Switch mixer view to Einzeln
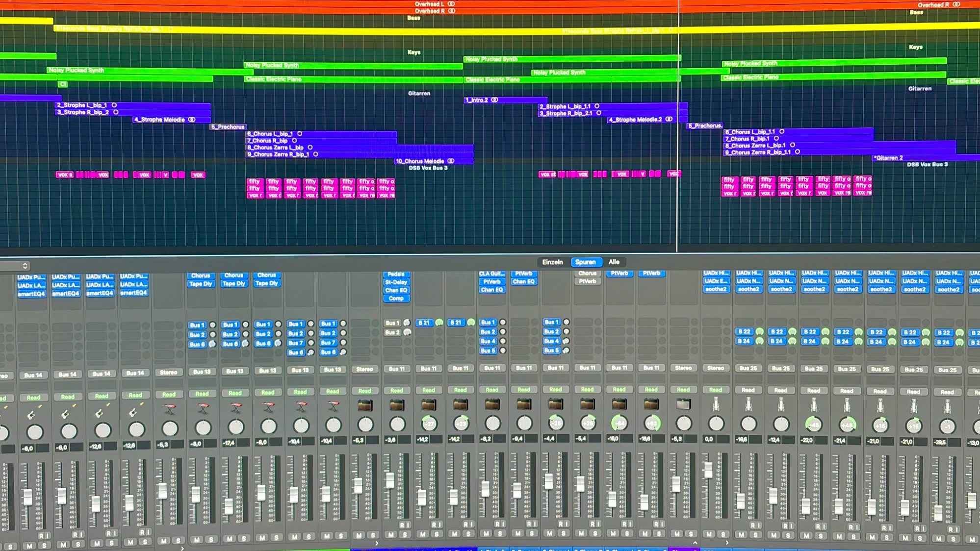Image resolution: width=980 pixels, height=551 pixels. coord(552,262)
